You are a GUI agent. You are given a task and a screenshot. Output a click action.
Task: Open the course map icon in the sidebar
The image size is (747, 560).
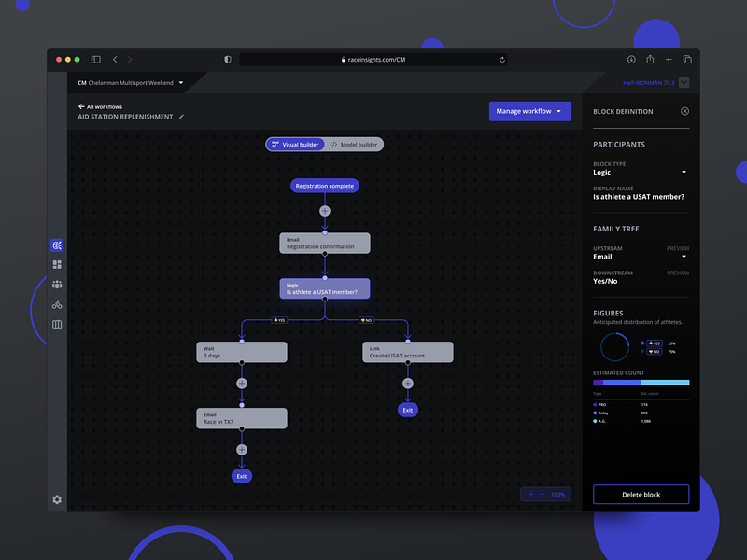coord(56,324)
